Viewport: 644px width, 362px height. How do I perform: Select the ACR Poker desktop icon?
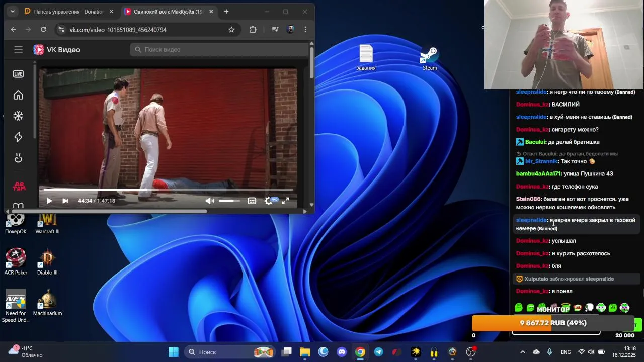tap(16, 261)
